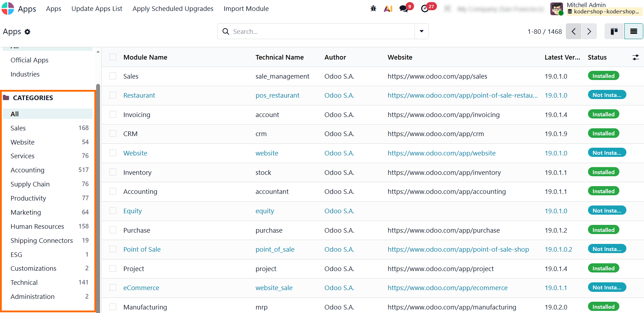Expand the search filter options dropdown
This screenshot has width=644, height=313.
point(421,31)
